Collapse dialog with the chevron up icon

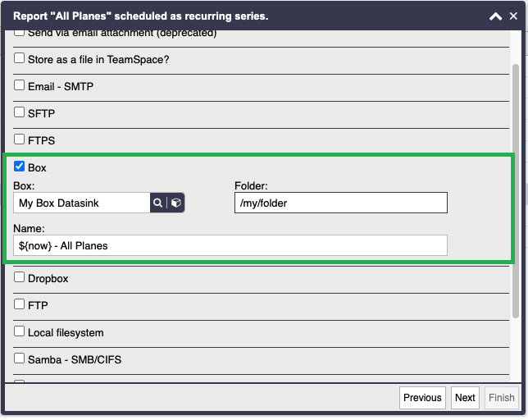[x=495, y=16]
